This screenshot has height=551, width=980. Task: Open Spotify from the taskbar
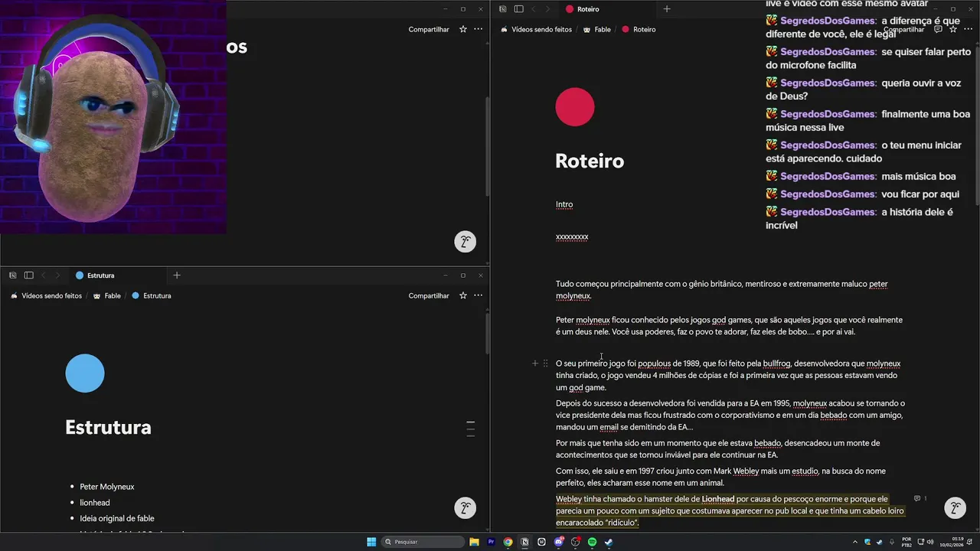click(592, 542)
